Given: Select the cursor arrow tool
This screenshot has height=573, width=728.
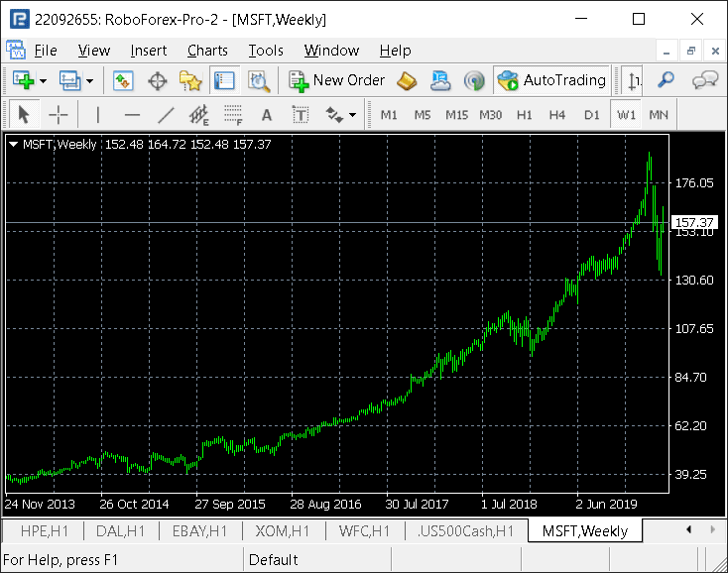Looking at the screenshot, I should [24, 115].
